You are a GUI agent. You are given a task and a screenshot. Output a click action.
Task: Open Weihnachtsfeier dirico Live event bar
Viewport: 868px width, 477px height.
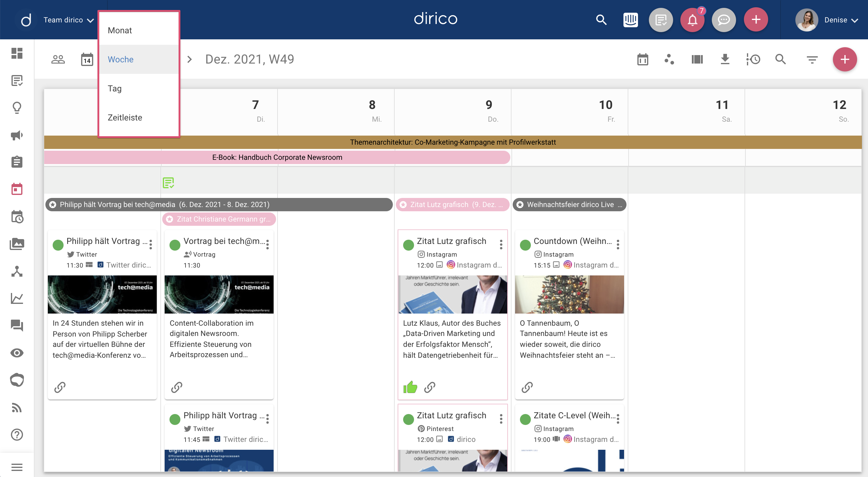tap(570, 205)
